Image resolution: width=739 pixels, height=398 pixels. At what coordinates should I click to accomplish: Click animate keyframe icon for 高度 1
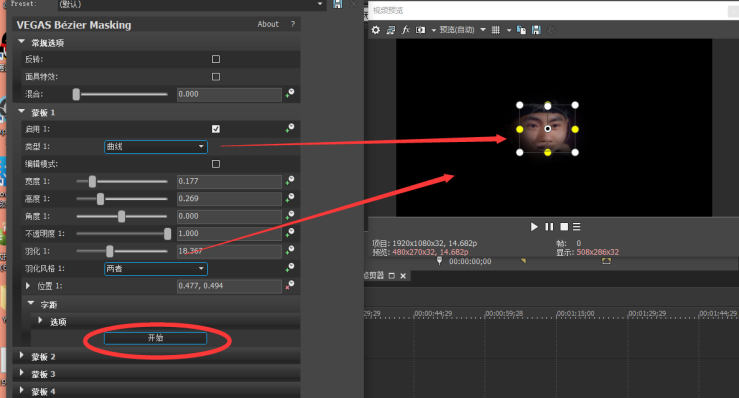[290, 198]
